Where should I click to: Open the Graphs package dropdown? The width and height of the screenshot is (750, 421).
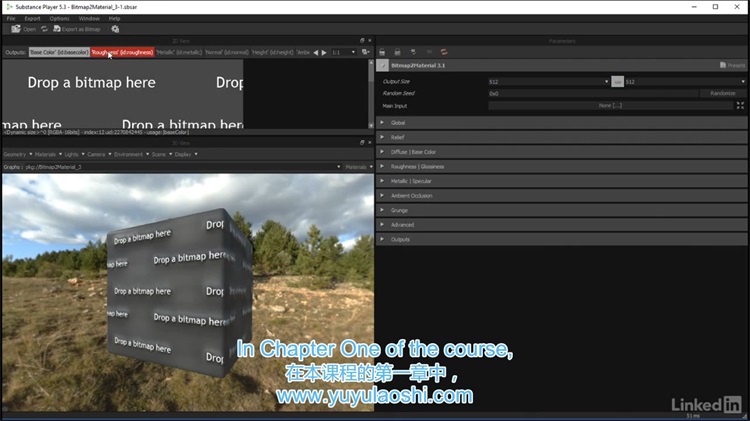pos(183,167)
